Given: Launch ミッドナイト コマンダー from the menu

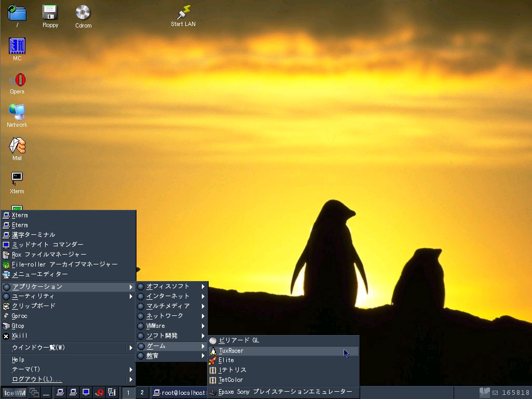Looking at the screenshot, I should pyautogui.click(x=68, y=245).
